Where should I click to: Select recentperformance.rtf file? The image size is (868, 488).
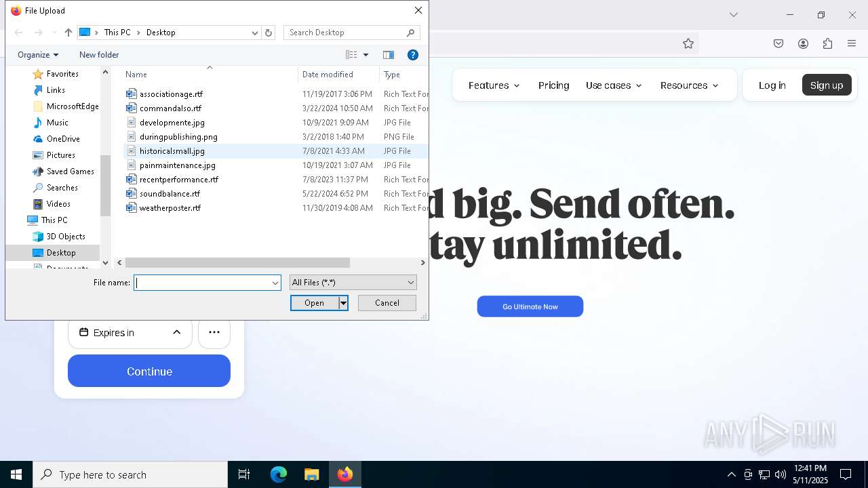(x=179, y=180)
